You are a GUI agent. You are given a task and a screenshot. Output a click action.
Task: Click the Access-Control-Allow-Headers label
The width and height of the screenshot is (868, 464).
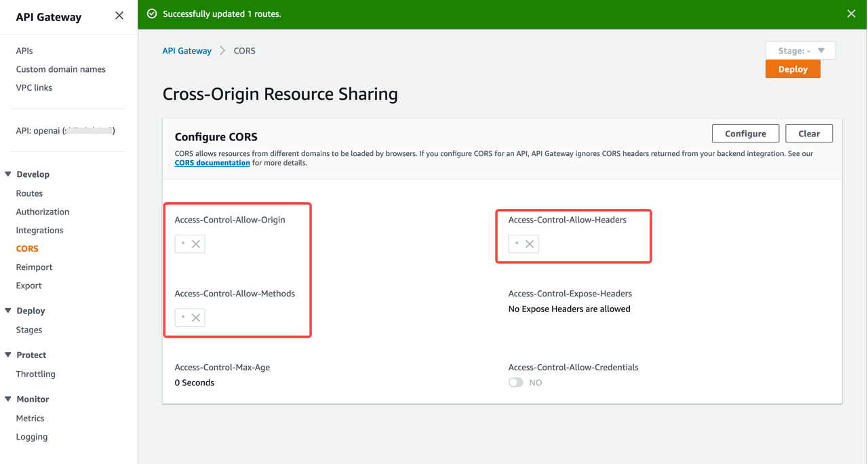pyautogui.click(x=568, y=220)
